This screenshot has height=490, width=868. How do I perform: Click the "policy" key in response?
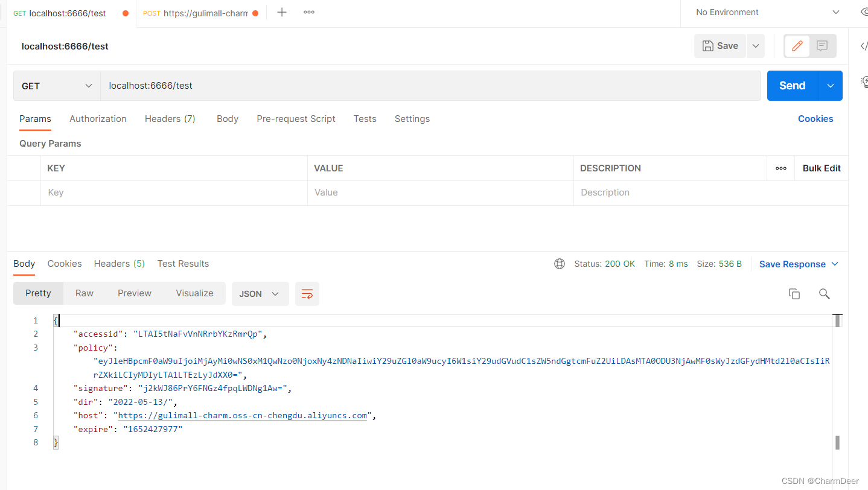pos(93,348)
